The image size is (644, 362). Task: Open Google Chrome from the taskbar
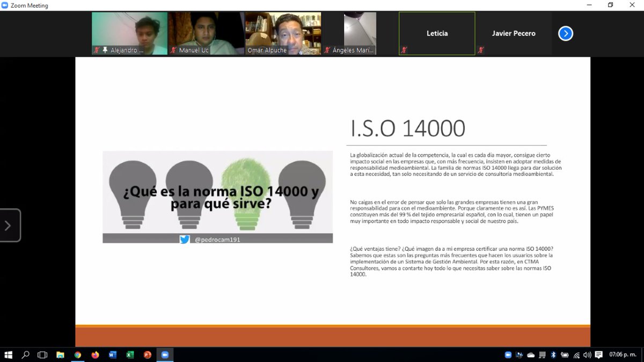point(78,355)
